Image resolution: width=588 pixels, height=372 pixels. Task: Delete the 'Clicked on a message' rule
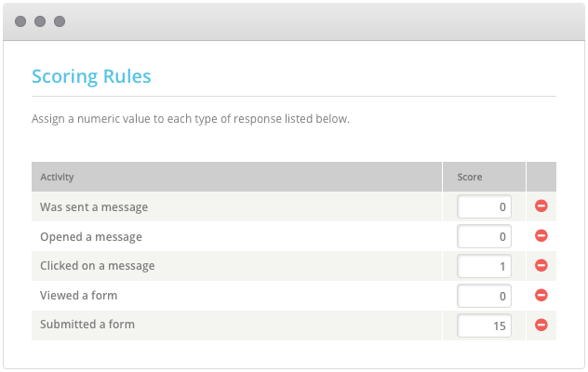click(541, 265)
